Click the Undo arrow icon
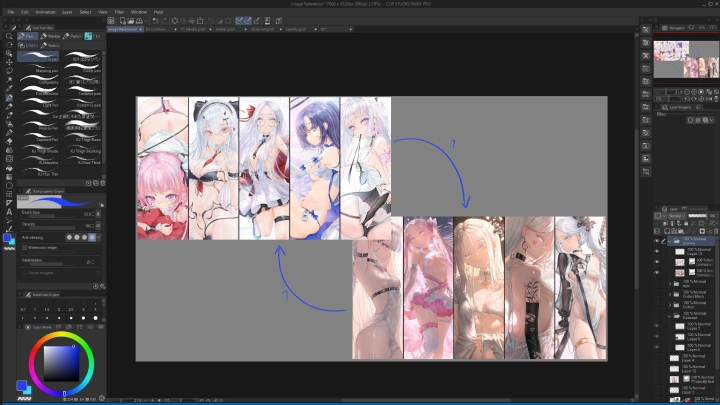The image size is (720, 405). tap(155, 21)
